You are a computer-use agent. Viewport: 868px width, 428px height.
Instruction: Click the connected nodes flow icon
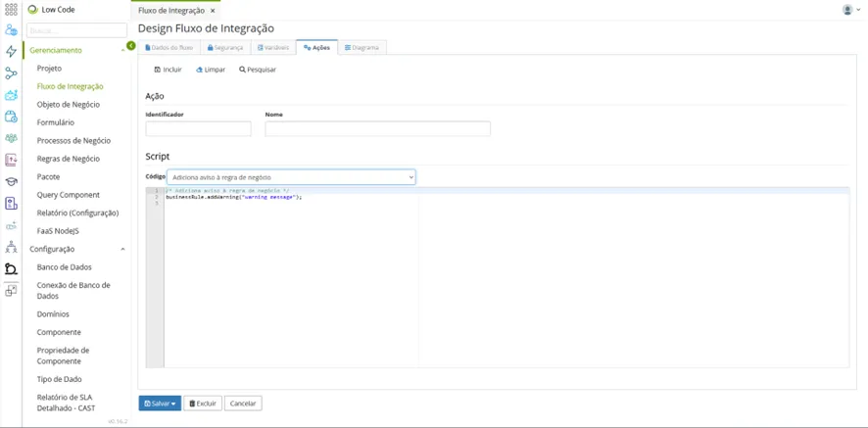pyautogui.click(x=11, y=73)
